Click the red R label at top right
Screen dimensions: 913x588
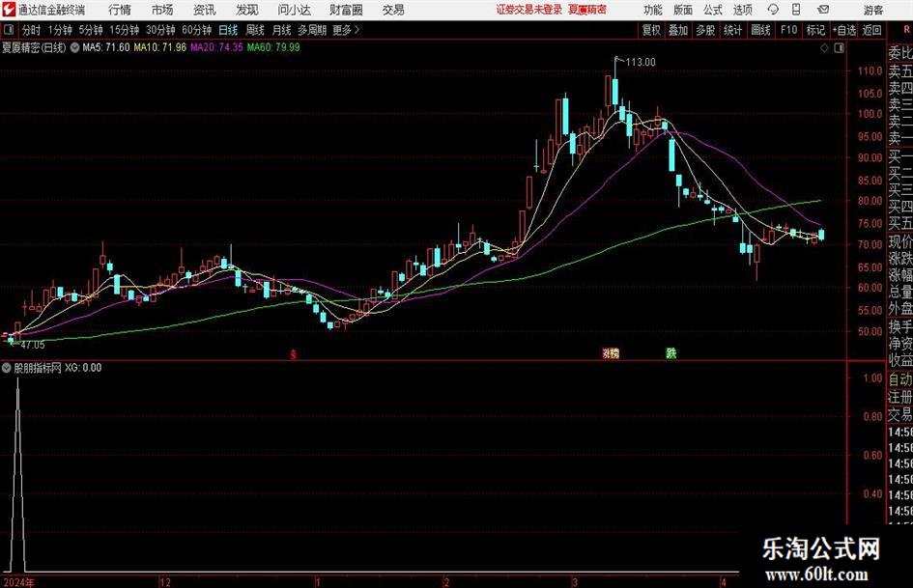click(x=906, y=30)
